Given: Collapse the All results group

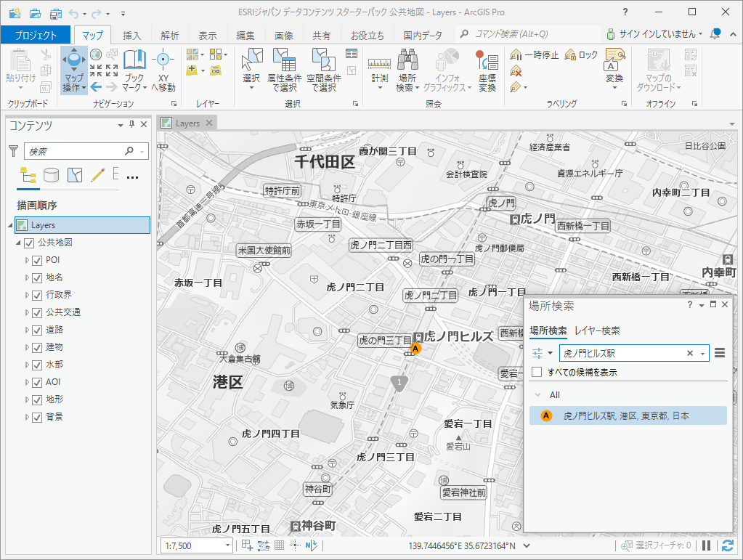Looking at the screenshot, I should click(x=538, y=395).
